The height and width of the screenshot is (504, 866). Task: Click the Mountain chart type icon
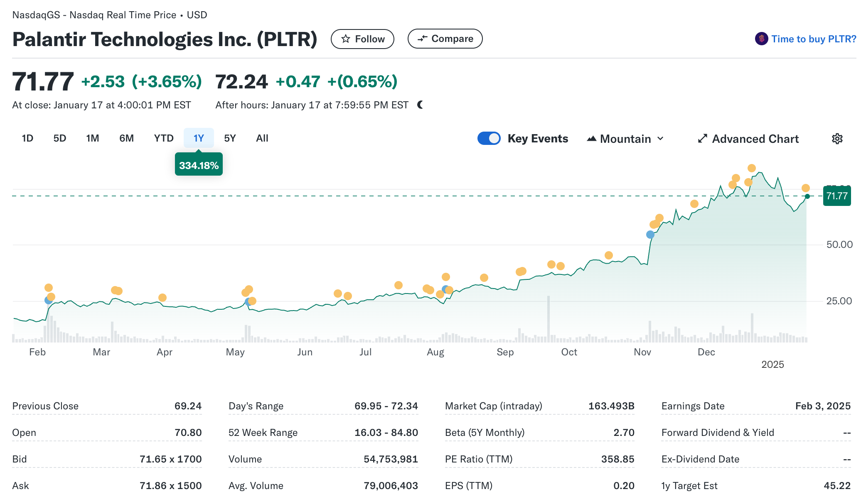point(591,139)
